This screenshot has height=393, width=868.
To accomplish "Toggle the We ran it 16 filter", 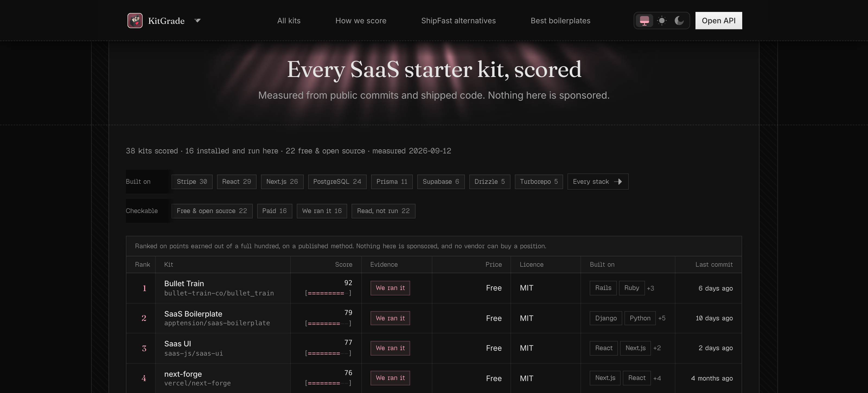I will [x=322, y=211].
